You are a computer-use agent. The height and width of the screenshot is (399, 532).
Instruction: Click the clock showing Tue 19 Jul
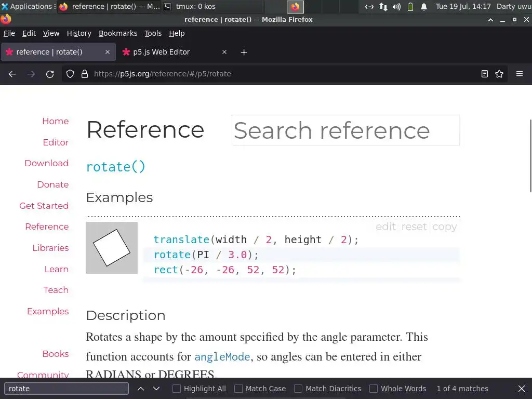(463, 6)
